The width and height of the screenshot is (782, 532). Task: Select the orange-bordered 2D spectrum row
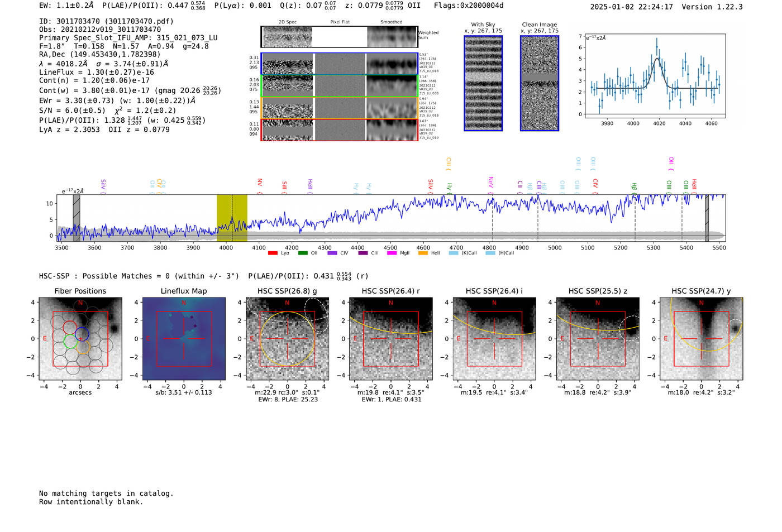pos(340,108)
